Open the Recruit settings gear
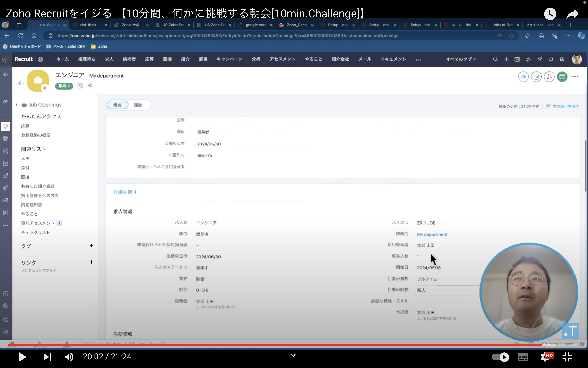Viewport: 588px width, 368px height. point(562,59)
